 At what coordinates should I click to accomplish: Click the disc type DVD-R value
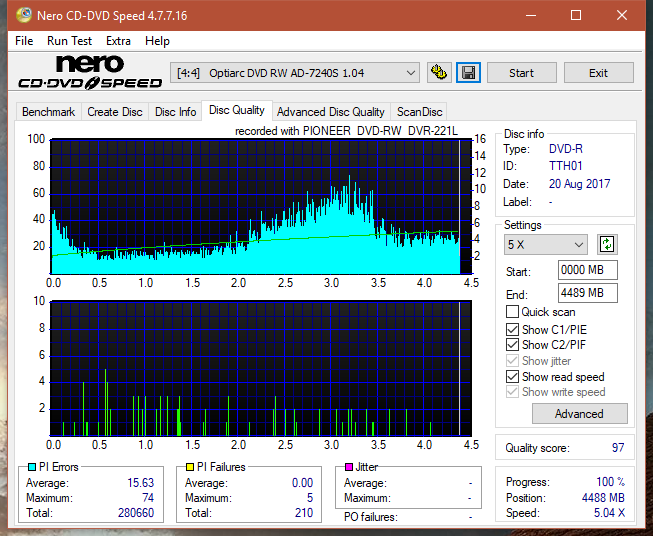[566, 149]
